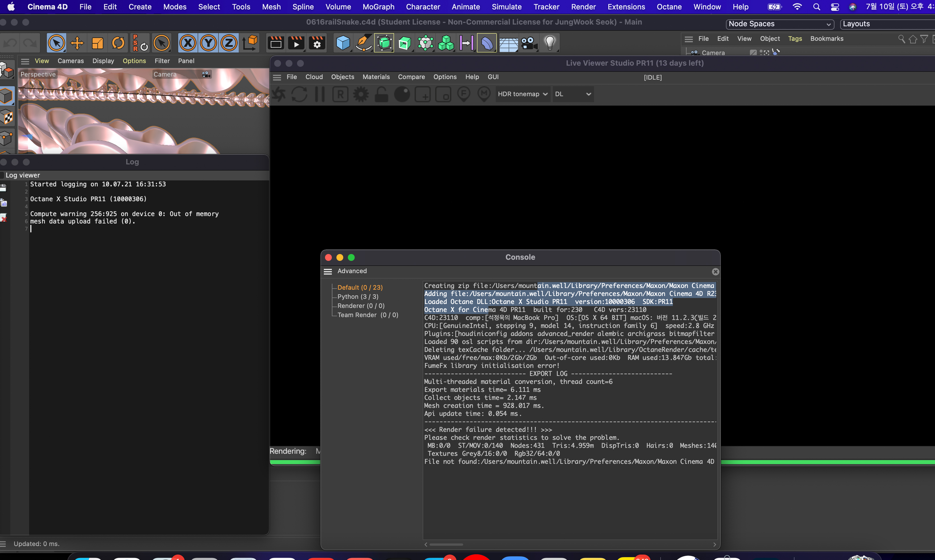Pause the Live Viewer render
The width and height of the screenshot is (935, 560).
pyautogui.click(x=320, y=94)
